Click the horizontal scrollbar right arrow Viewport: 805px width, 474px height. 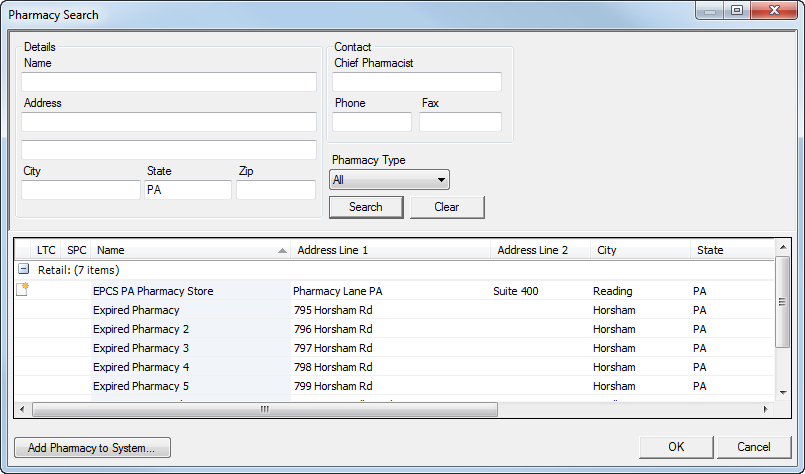pos(765,409)
